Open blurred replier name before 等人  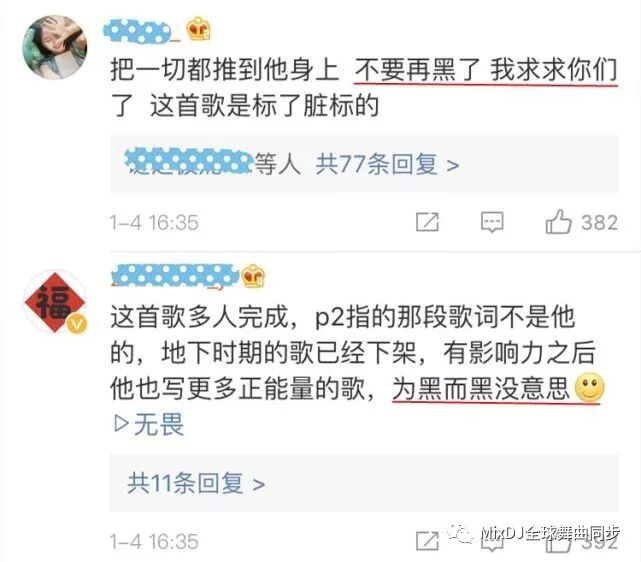click(x=189, y=161)
